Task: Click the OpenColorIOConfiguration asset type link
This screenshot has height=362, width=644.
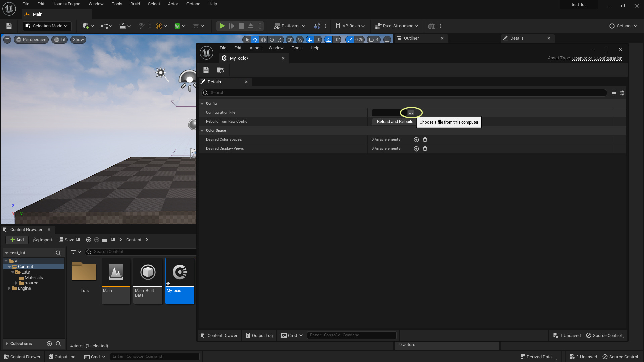Action: coord(597,58)
